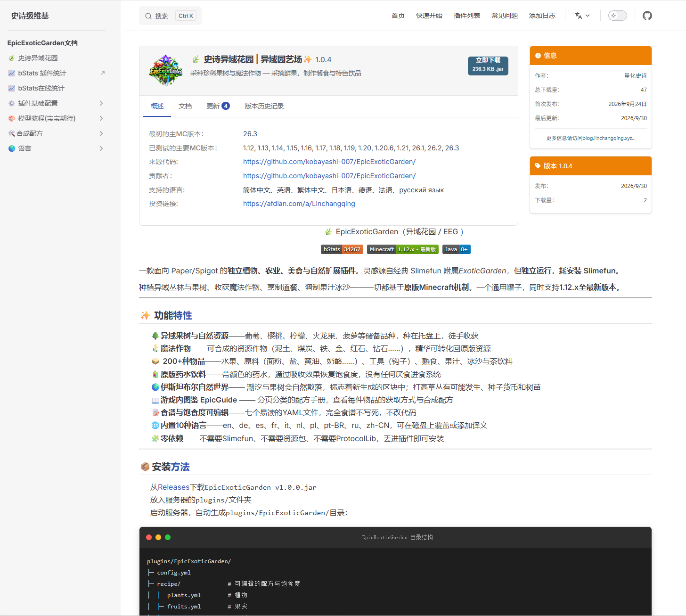This screenshot has width=686, height=616.
Task: Go to 首页 in top navigation
Action: click(x=398, y=16)
